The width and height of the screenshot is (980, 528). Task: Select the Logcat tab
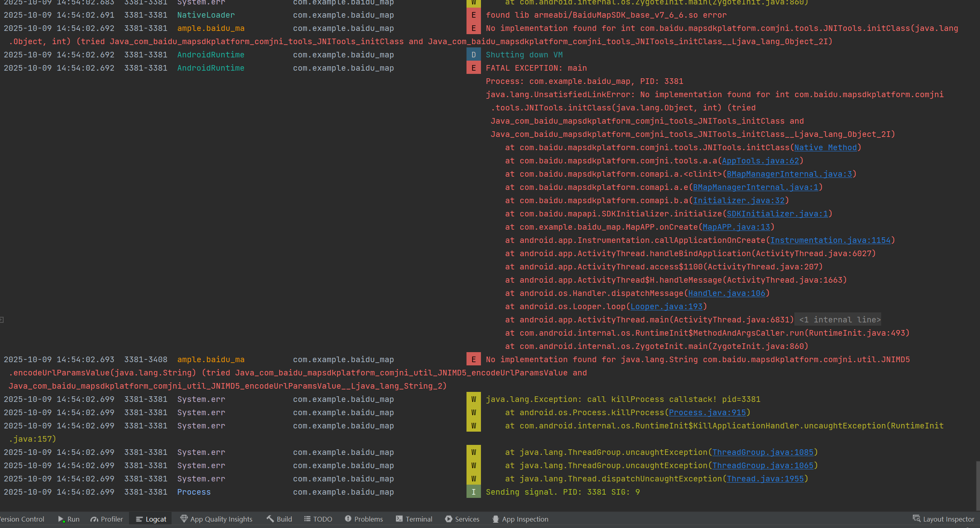(x=151, y=519)
